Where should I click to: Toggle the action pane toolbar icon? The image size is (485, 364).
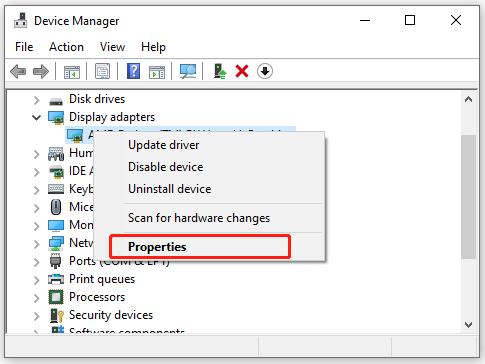[157, 72]
